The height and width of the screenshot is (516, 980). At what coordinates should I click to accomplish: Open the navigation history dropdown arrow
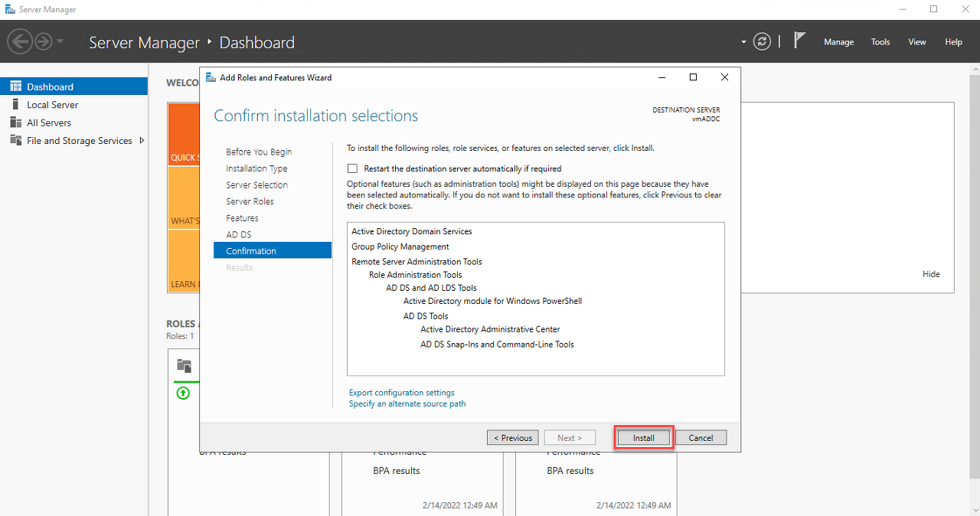pyautogui.click(x=60, y=41)
